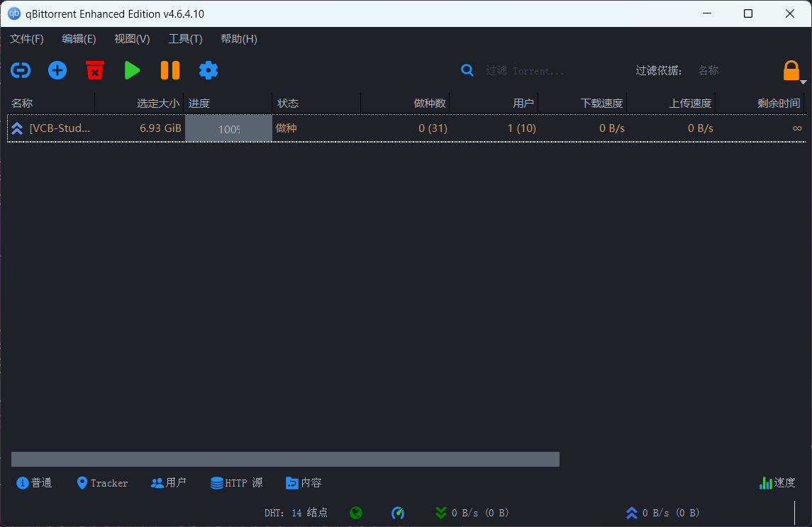This screenshot has height=527, width=812.
Task: Maximize the qBittorrent window
Action: pyautogui.click(x=747, y=13)
